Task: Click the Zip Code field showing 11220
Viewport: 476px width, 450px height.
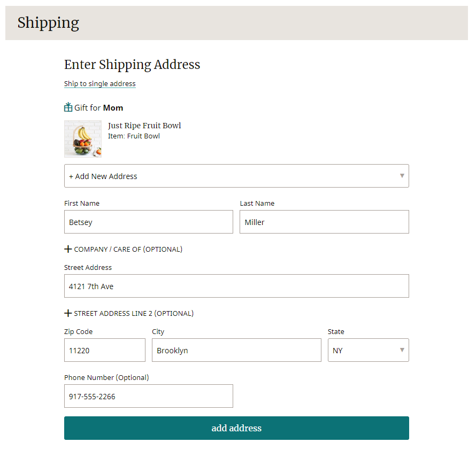Action: (x=105, y=350)
